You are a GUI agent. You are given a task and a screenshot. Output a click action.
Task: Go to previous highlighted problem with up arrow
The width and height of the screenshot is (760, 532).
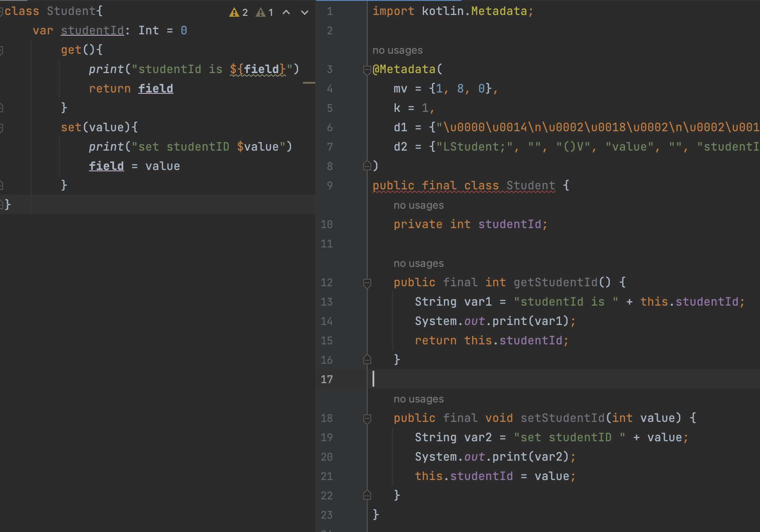click(x=286, y=12)
